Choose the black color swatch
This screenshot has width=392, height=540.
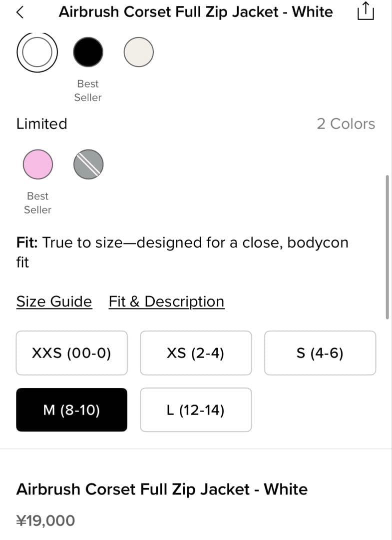click(88, 52)
